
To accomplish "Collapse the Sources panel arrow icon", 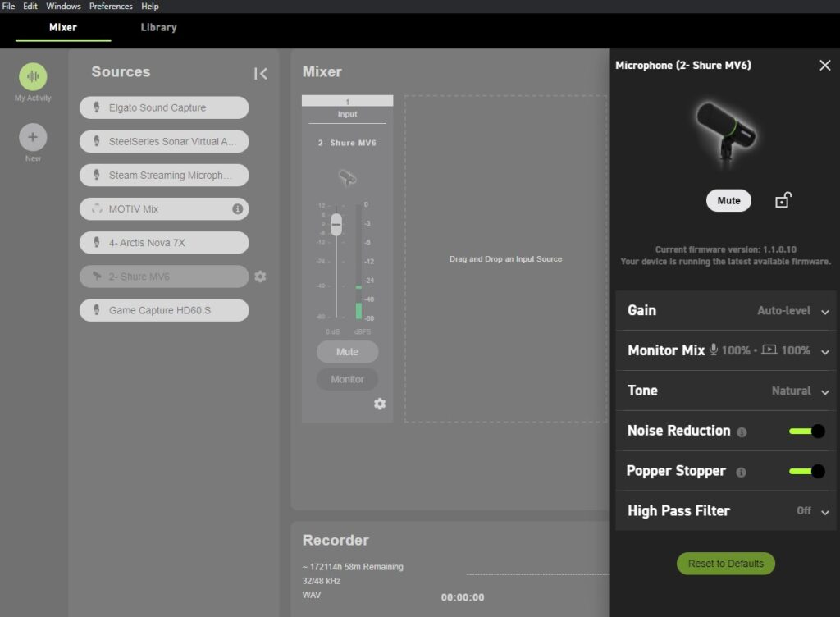I will (260, 73).
